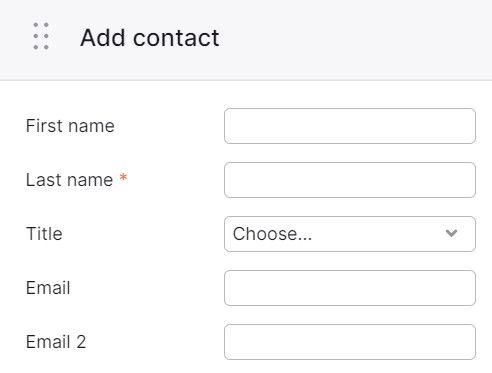Click the "Last name" label

pyautogui.click(x=69, y=180)
